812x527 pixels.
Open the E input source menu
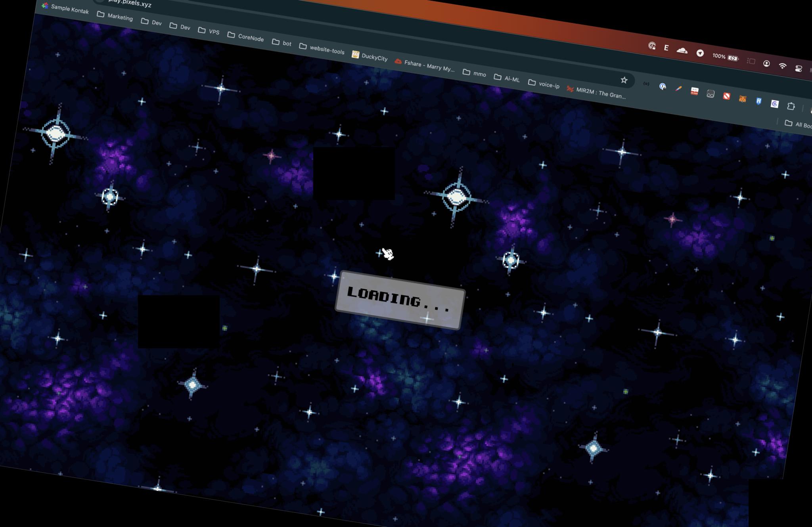click(666, 48)
